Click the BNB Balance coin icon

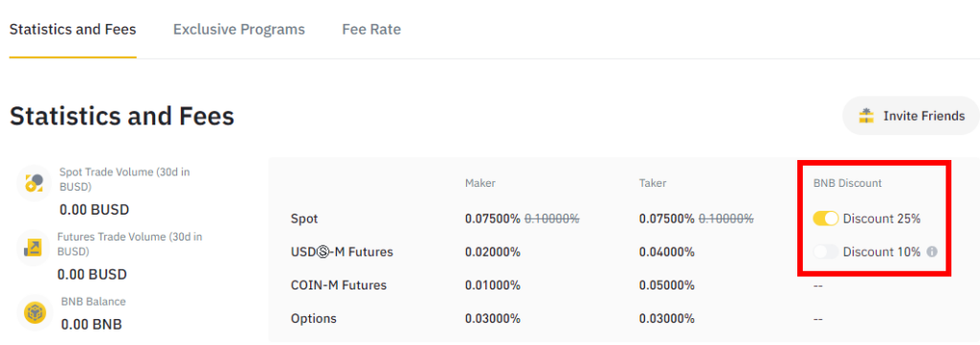coord(35,311)
